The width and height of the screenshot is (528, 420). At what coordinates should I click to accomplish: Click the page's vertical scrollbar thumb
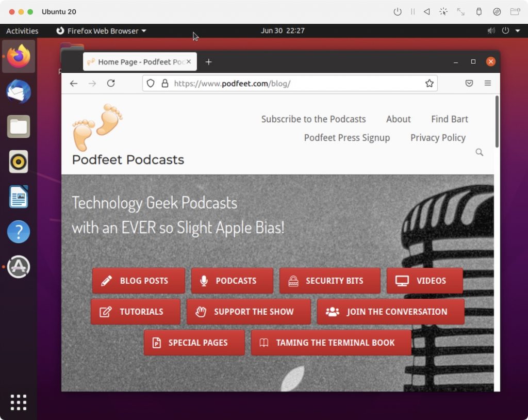497,122
